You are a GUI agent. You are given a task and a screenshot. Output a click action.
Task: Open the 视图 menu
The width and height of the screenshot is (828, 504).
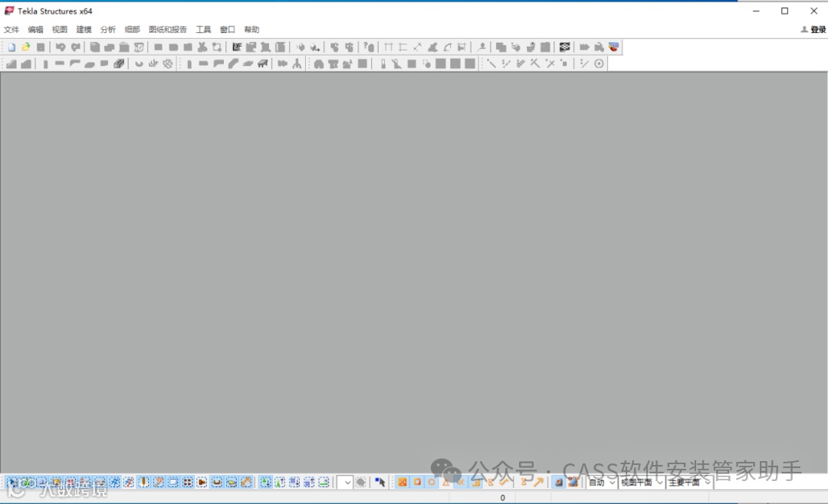point(60,30)
